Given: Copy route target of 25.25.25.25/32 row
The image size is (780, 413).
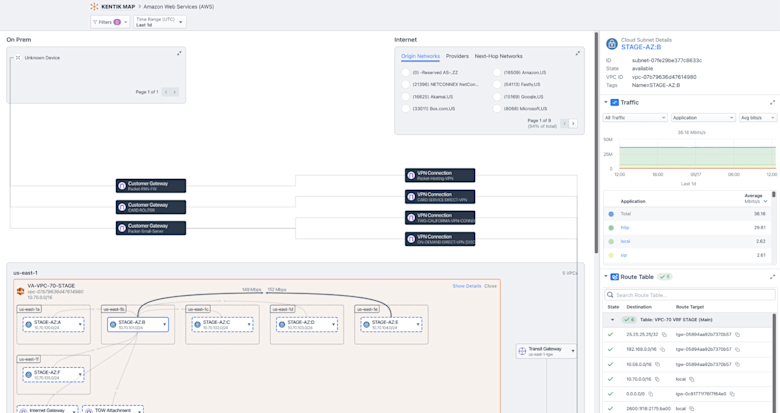Looking at the screenshot, I should pyautogui.click(x=737, y=335).
